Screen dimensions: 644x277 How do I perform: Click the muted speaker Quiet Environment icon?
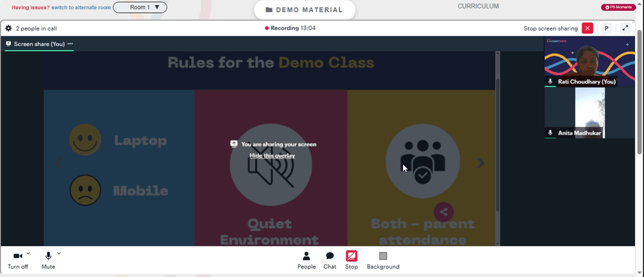click(271, 165)
